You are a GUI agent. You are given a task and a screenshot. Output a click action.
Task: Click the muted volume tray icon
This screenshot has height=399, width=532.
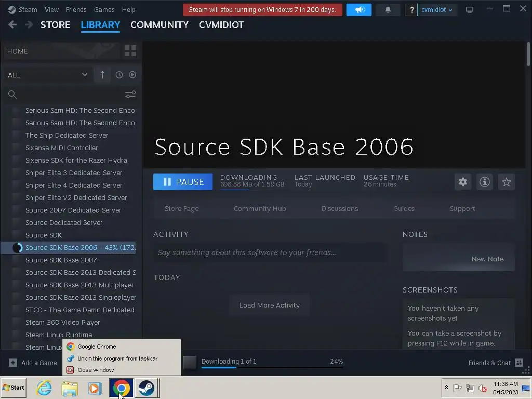tap(483, 388)
